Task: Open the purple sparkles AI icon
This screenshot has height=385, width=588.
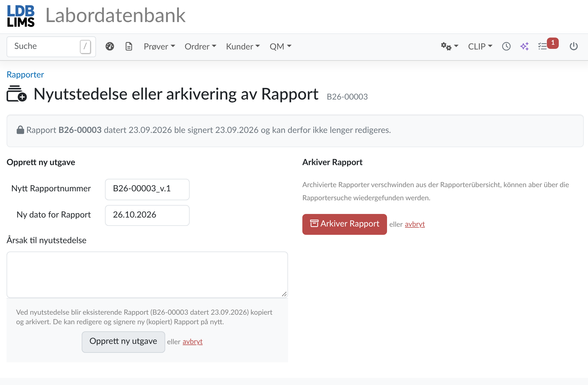Action: pos(524,46)
